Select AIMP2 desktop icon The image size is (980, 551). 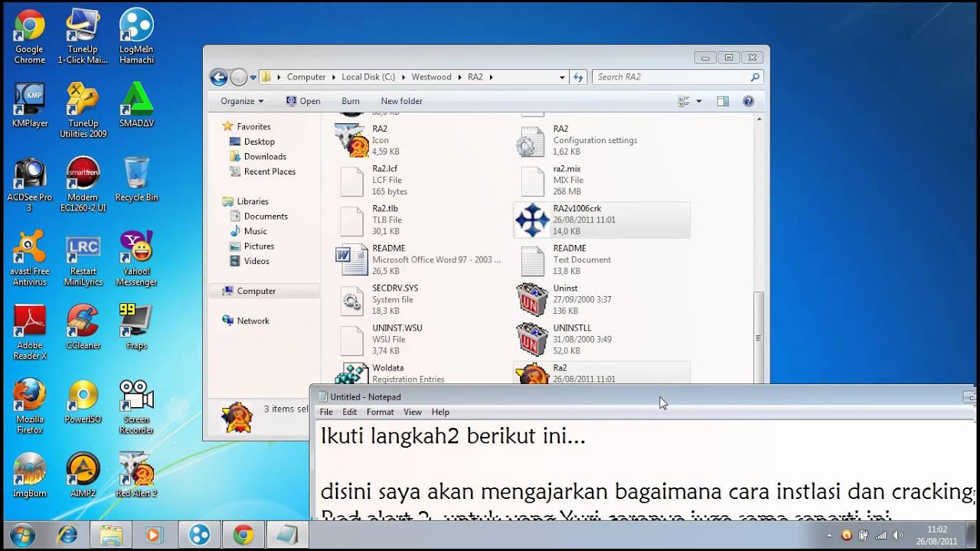83,475
